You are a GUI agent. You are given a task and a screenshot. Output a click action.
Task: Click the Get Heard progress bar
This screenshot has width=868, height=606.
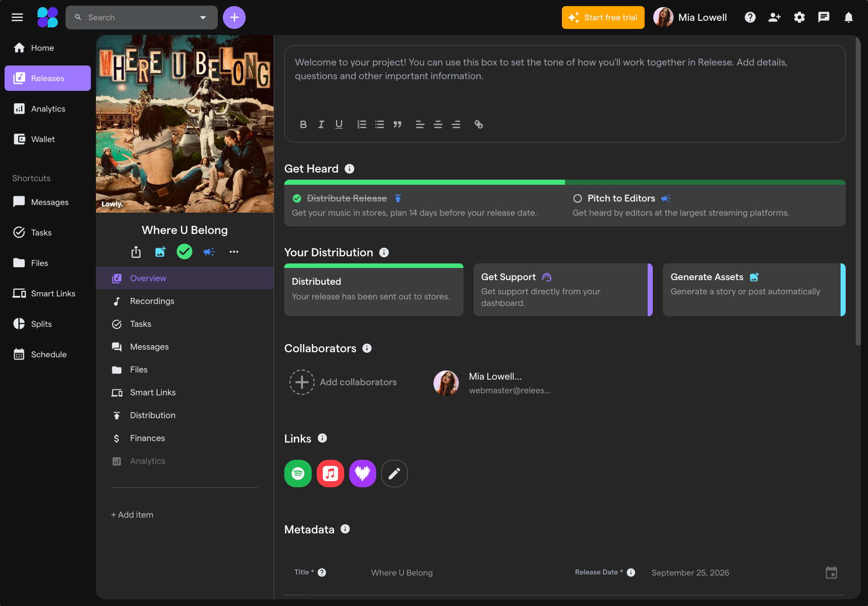565,182
